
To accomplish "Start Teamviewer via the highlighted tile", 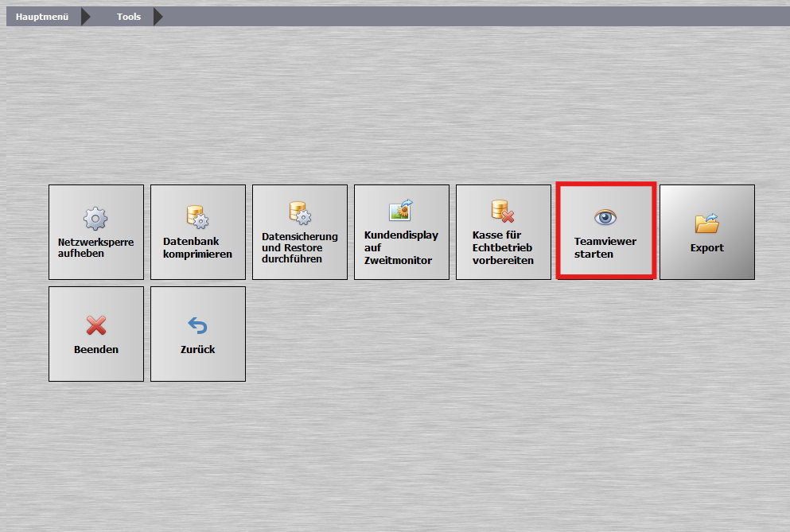I will (605, 231).
